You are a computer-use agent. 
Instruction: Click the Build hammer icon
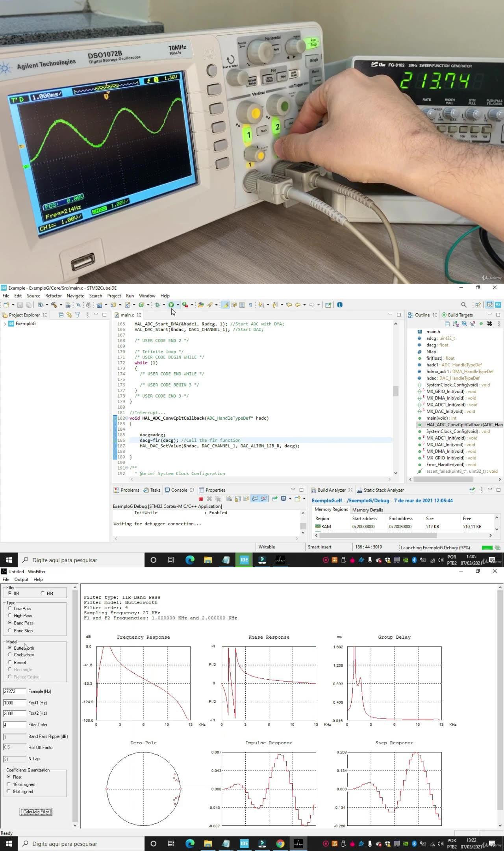click(54, 305)
